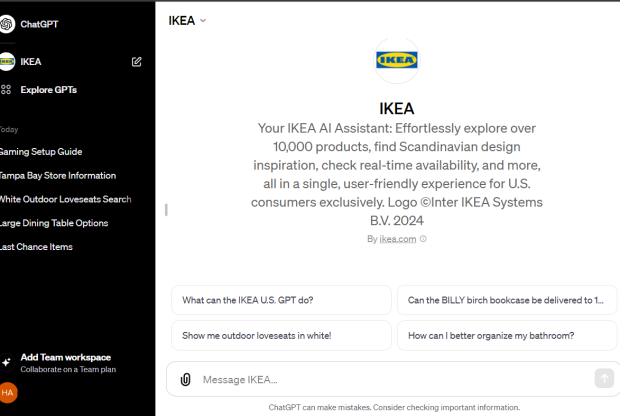Click 'What can the IKEA U.S. GPT do?' suggestion

281,300
